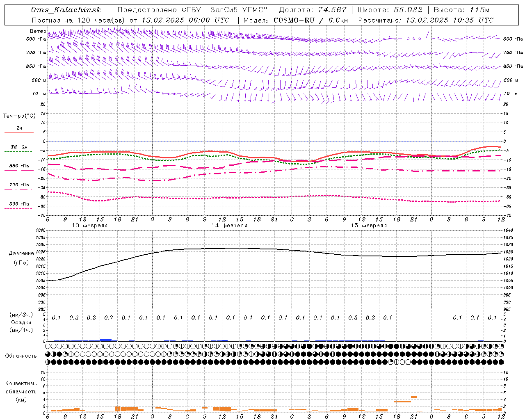Click the -40 value on left temperature axis
This screenshot has width=525, height=420.
(42, 215)
